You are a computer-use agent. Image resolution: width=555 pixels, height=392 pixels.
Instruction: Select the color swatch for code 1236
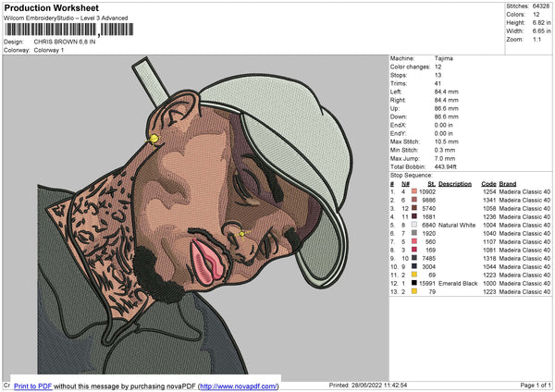[414, 216]
